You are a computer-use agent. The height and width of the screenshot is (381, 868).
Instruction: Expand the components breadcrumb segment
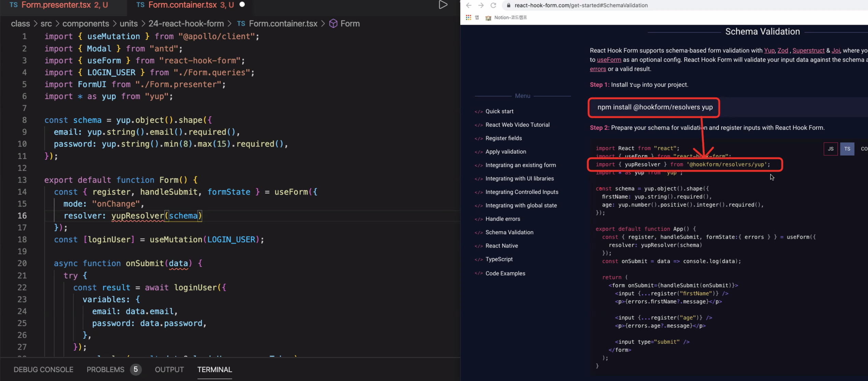point(85,24)
